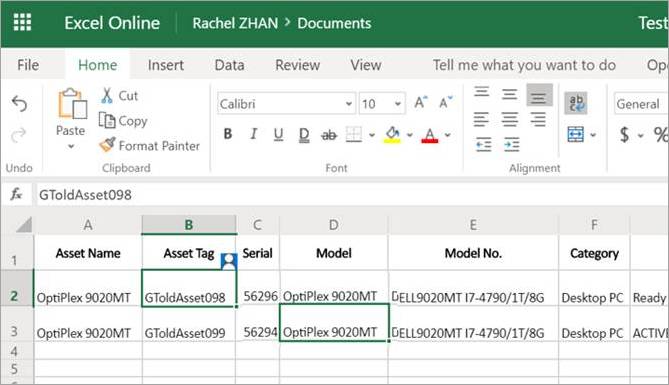Click the Excel Online title
Viewport: 669px width, 385px height.
click(x=112, y=23)
